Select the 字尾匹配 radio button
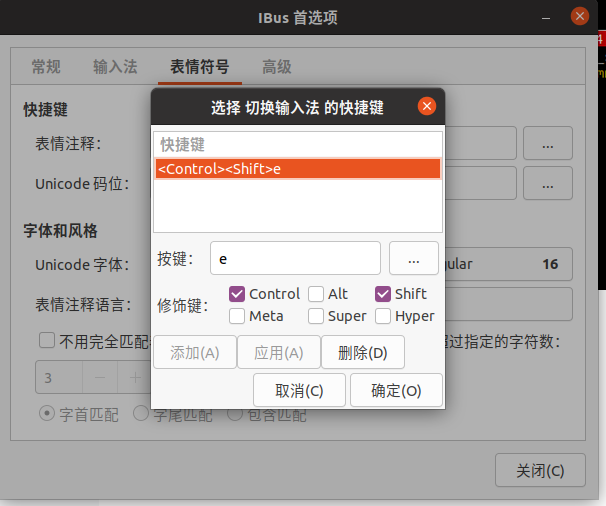The image size is (606, 506). [141, 414]
